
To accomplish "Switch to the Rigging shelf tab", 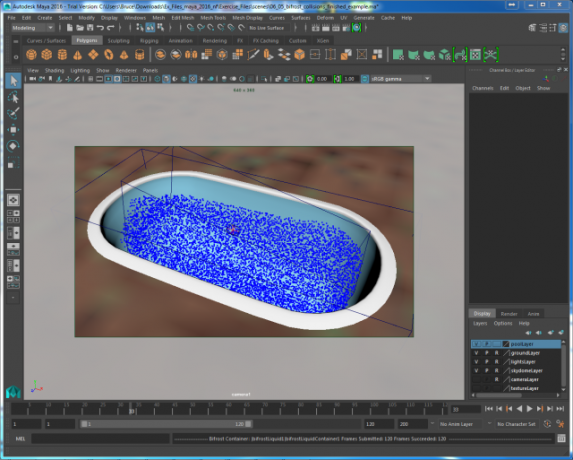I will pyautogui.click(x=149, y=41).
